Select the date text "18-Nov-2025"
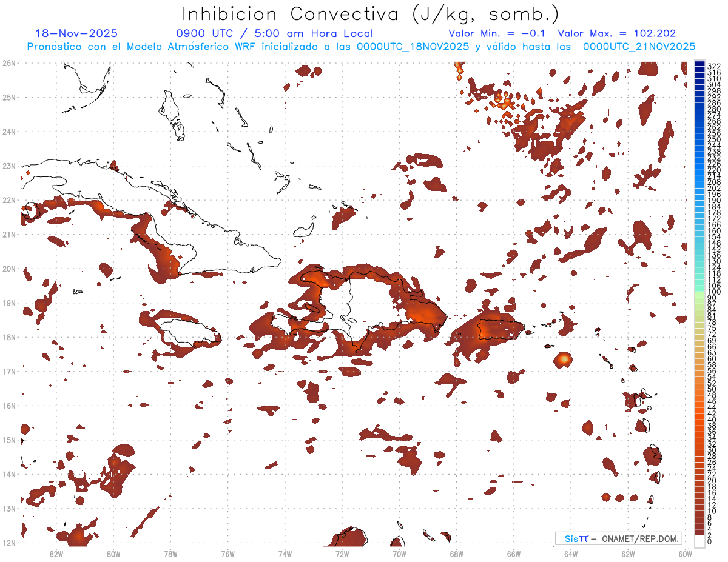This screenshot has width=728, height=562. pyautogui.click(x=76, y=33)
